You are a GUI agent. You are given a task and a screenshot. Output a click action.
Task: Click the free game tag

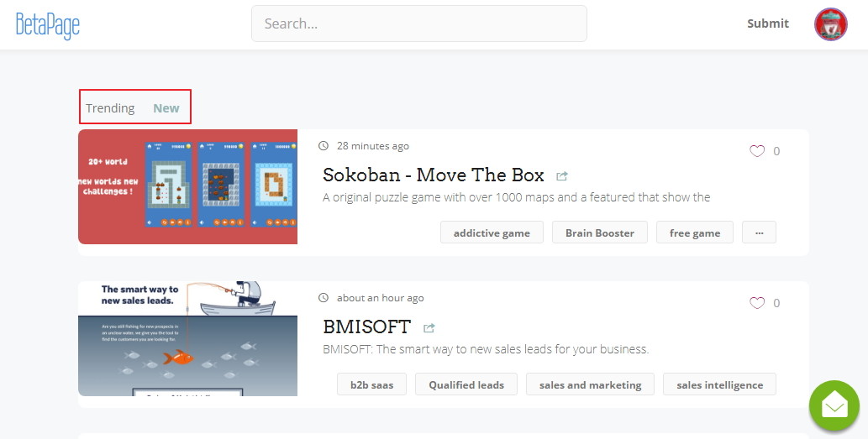[x=694, y=233]
